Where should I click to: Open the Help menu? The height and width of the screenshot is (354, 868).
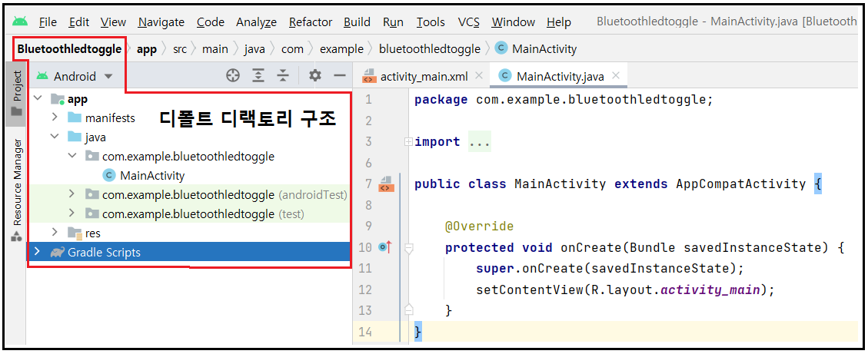[x=559, y=22]
